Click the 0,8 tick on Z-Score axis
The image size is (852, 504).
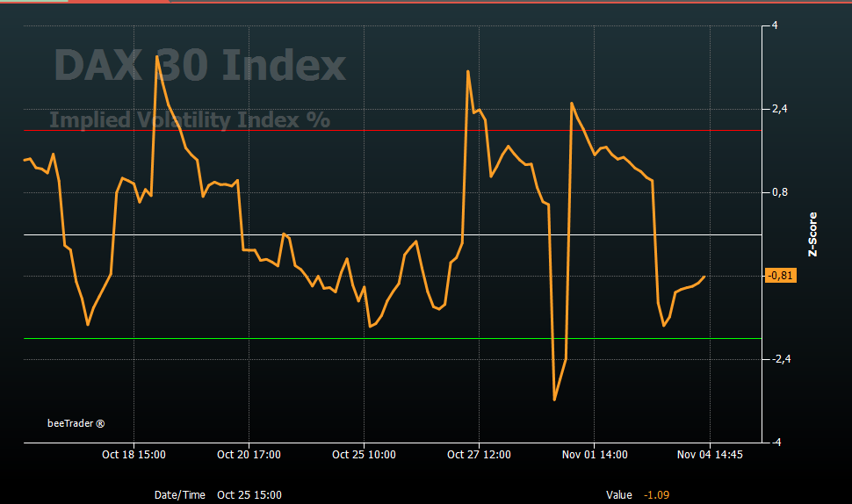click(x=780, y=192)
